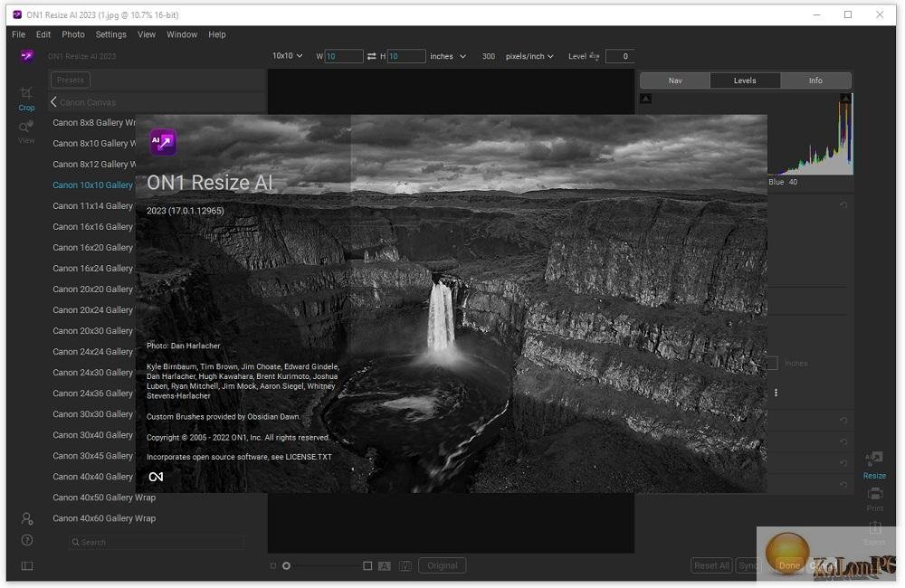Screen dimensions: 905x588
Task: Adjust the zoom slider handle at bottom
Action: pyautogui.click(x=286, y=566)
